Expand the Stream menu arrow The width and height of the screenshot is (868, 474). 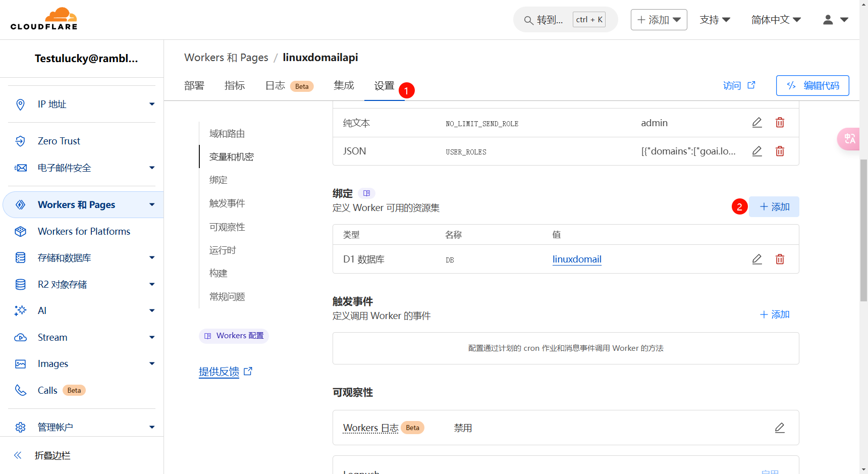click(152, 338)
